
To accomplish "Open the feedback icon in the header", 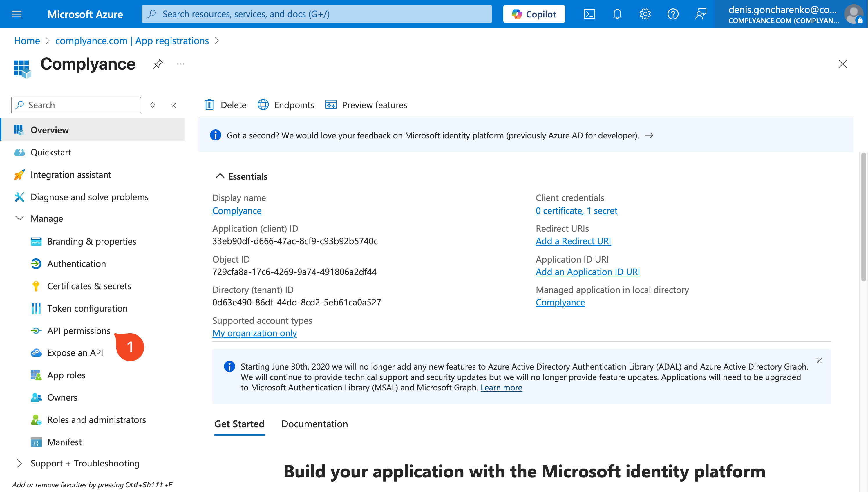I will click(x=701, y=14).
